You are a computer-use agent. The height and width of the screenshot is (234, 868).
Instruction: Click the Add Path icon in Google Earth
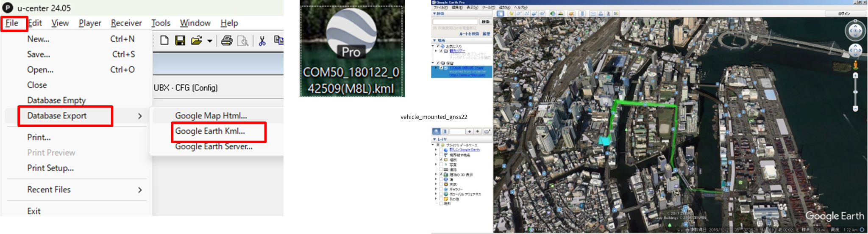(527, 14)
